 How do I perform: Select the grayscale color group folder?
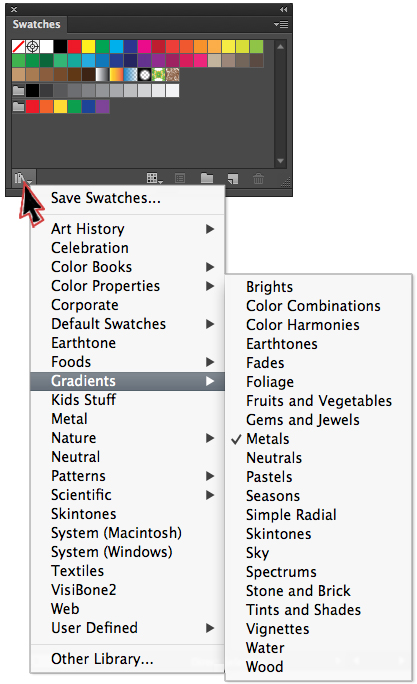point(18,90)
